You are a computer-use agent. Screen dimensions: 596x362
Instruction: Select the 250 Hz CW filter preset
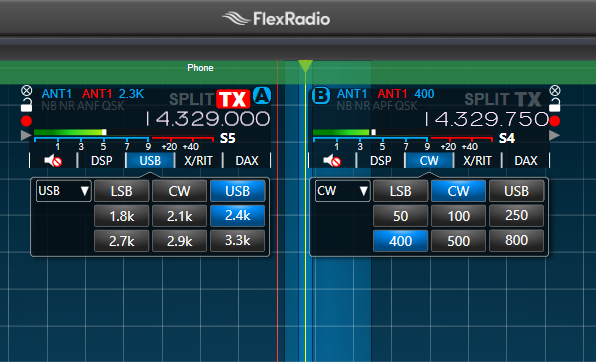click(517, 216)
